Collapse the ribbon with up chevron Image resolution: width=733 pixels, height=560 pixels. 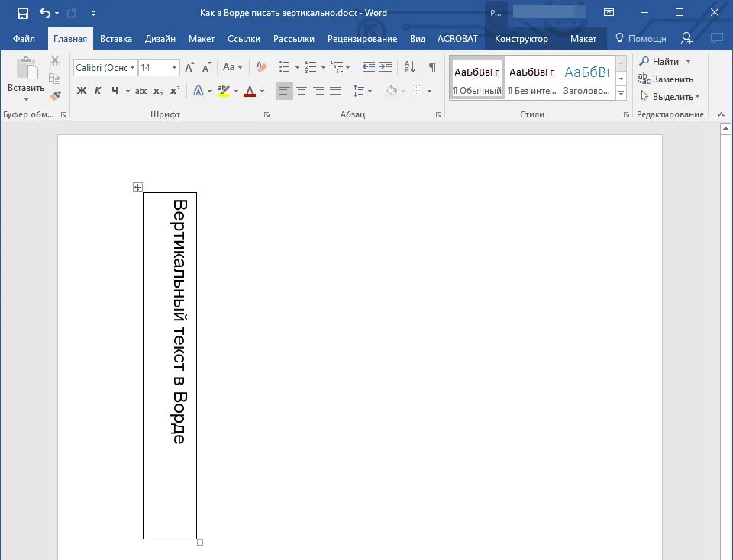tap(721, 115)
